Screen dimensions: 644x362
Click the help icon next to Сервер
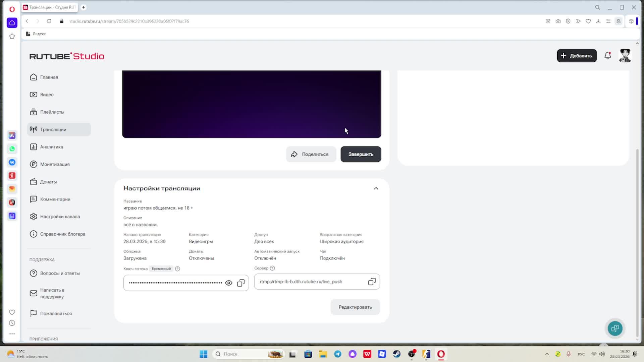(x=272, y=268)
